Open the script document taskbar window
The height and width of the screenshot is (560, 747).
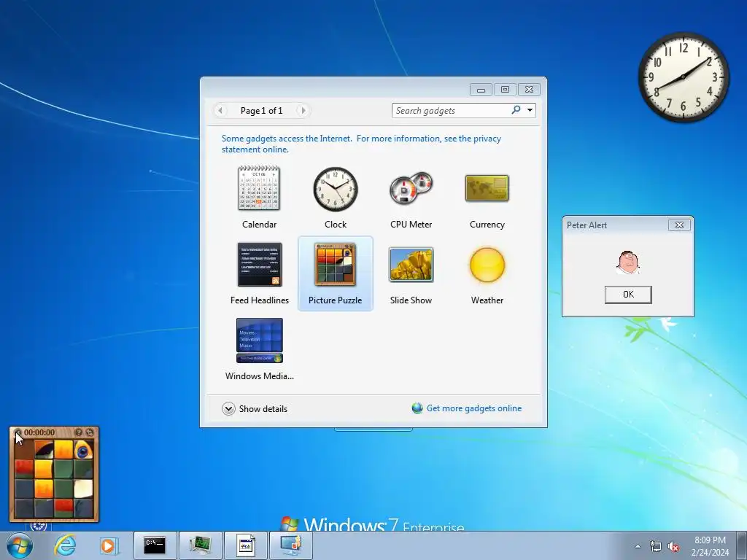(x=246, y=545)
